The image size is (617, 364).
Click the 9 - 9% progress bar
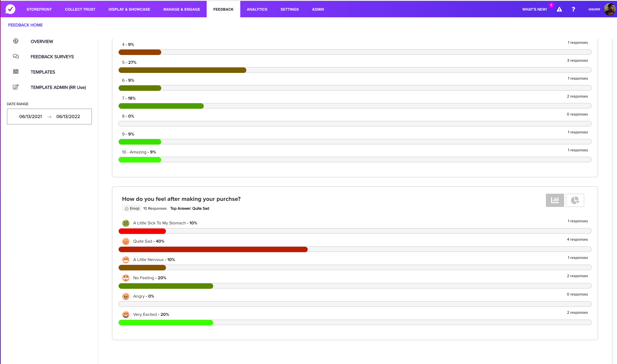355,142
